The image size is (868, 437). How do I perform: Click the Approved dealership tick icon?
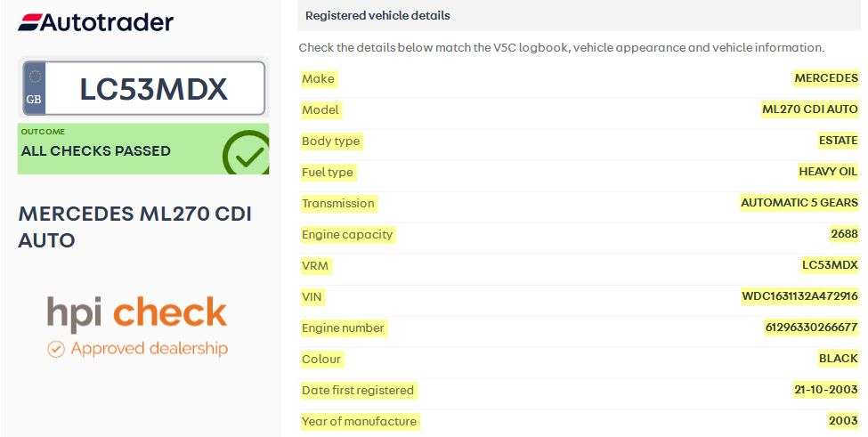[x=56, y=349]
